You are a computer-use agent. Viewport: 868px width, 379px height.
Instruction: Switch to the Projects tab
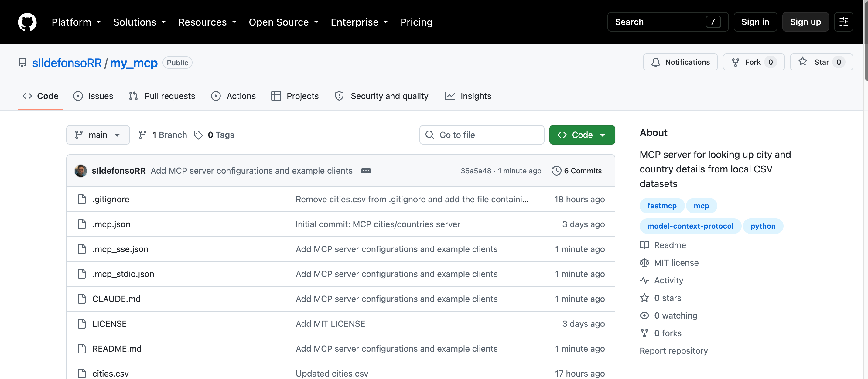295,96
